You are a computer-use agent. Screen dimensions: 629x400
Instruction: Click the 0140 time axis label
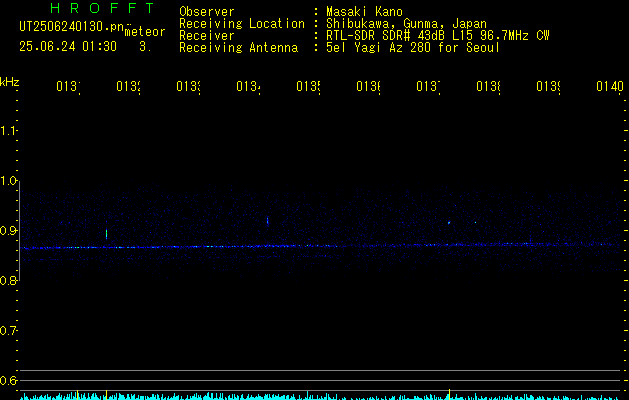(x=610, y=86)
